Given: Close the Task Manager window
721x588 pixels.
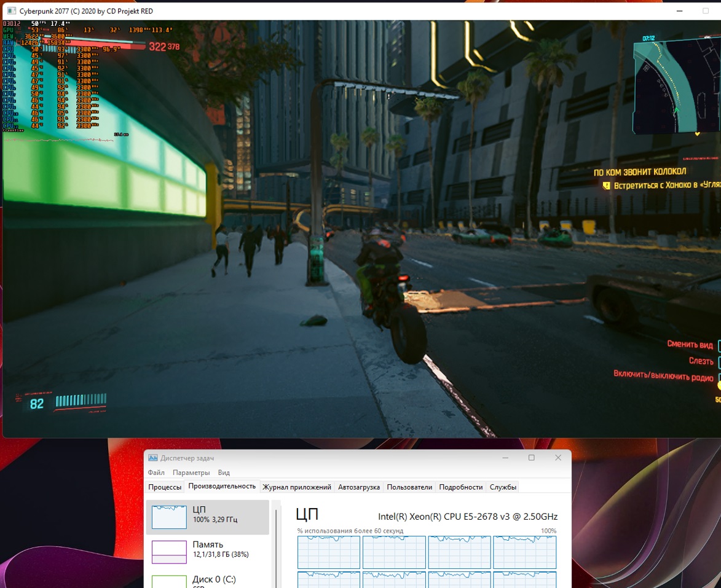Looking at the screenshot, I should pyautogui.click(x=558, y=458).
